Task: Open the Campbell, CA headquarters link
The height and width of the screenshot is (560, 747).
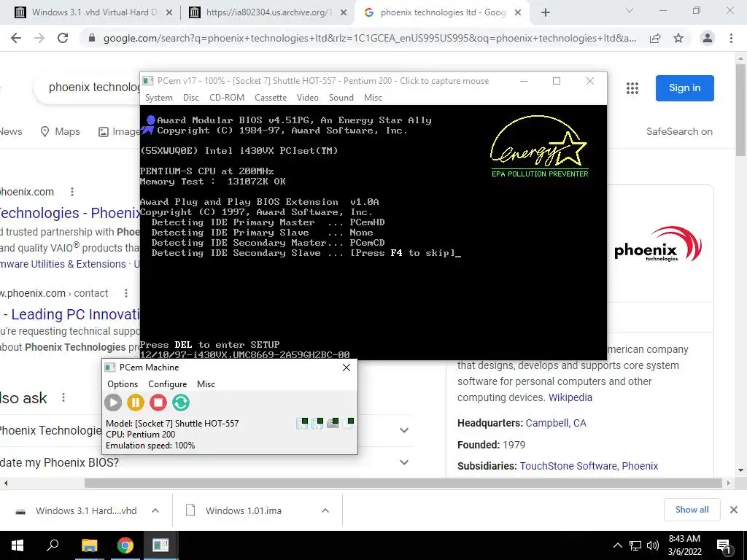Action: pos(556,423)
